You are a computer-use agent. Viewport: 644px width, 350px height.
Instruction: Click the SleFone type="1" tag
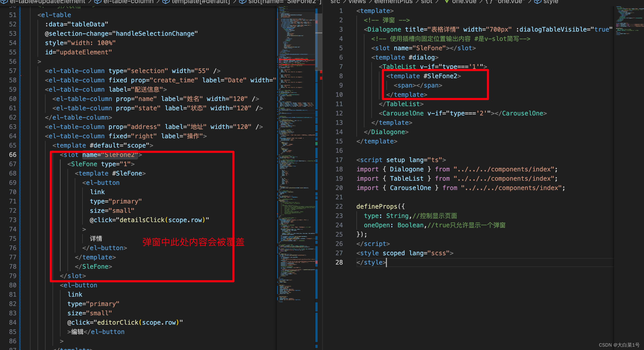[101, 164]
